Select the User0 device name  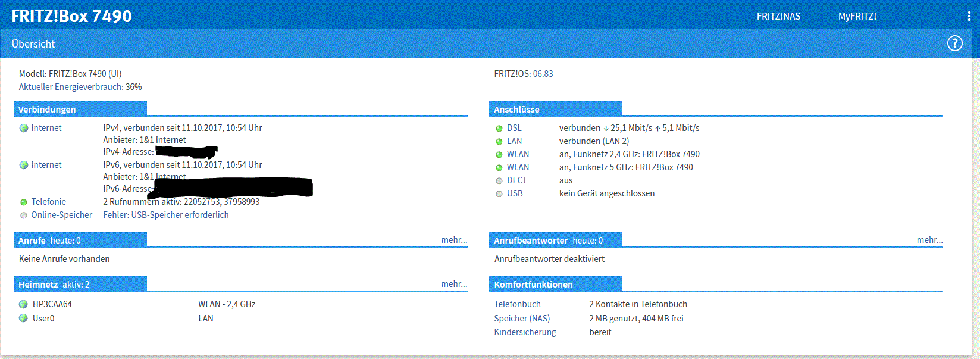[x=43, y=319]
